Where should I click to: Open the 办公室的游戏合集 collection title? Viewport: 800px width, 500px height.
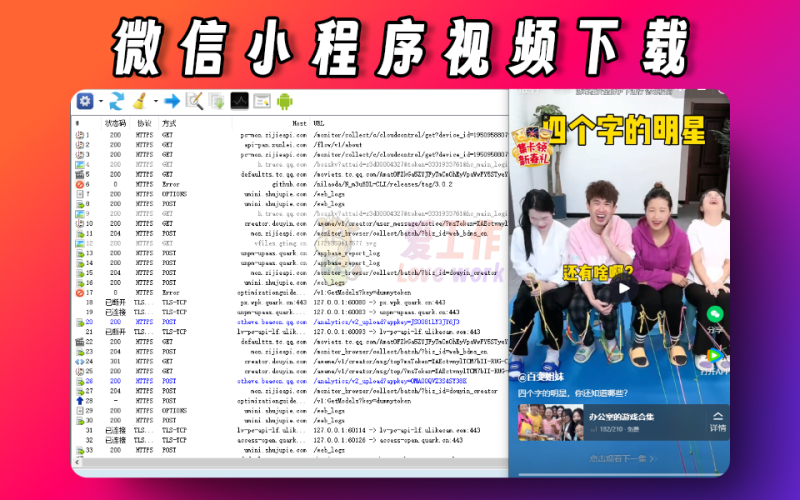(622, 417)
